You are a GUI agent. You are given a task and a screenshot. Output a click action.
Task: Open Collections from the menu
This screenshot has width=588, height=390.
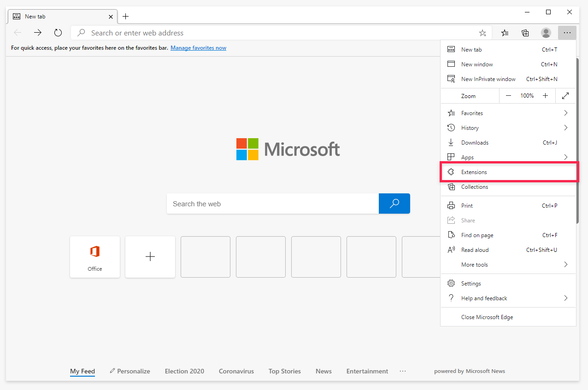point(508,187)
